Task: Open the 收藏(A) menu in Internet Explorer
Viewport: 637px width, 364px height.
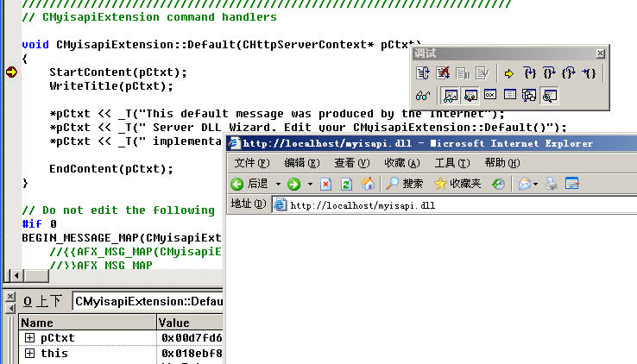Action: pyautogui.click(x=401, y=163)
